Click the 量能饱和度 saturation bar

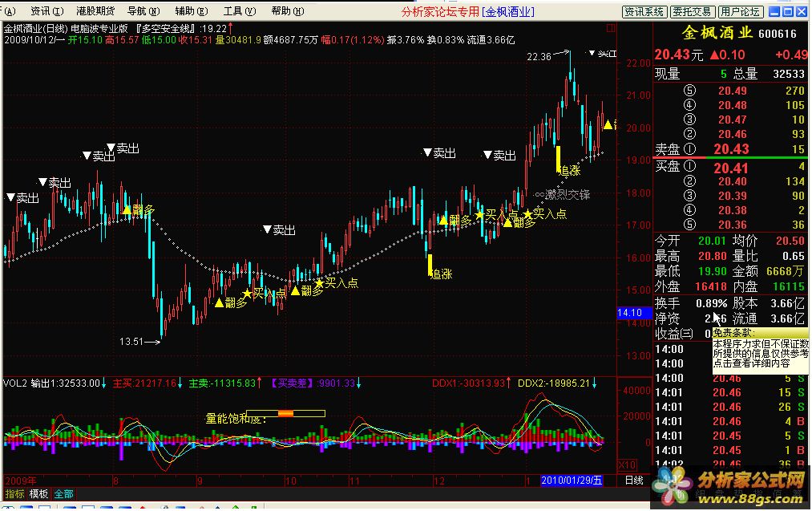[x=286, y=413]
